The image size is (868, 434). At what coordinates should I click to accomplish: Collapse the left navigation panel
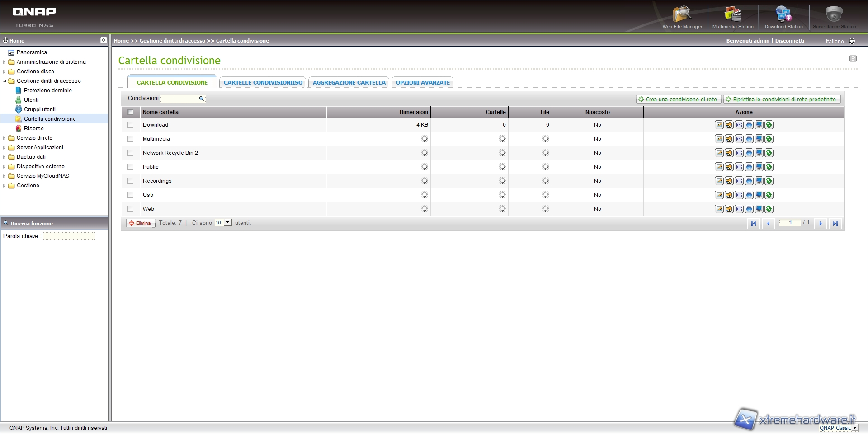click(104, 40)
